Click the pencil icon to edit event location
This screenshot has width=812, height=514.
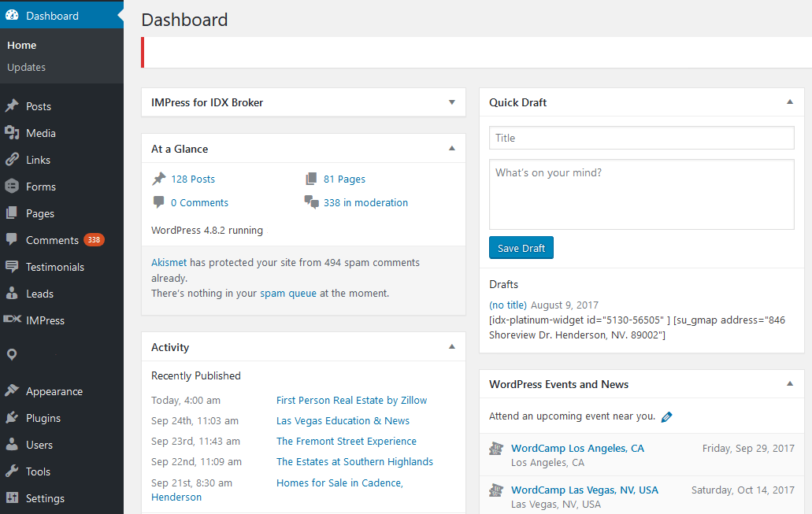click(666, 417)
